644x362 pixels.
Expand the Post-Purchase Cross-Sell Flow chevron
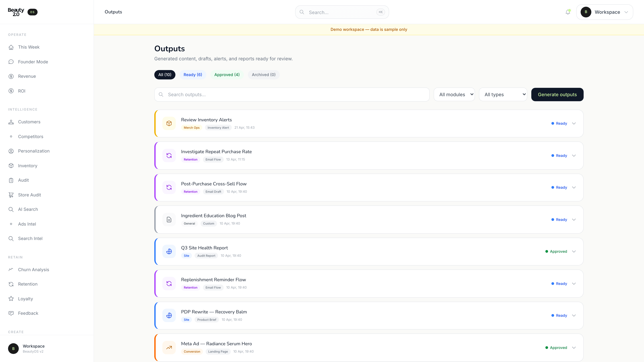pos(574,187)
